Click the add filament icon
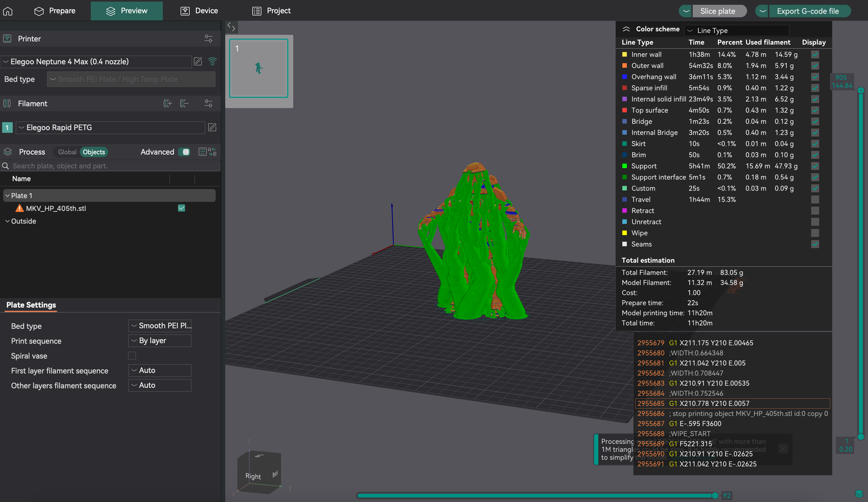Screen dimensions: 868x502 point(167,103)
